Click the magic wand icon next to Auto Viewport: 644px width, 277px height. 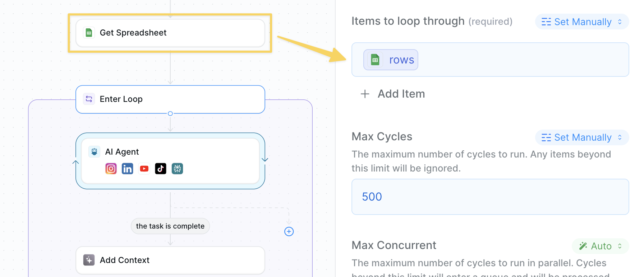click(x=583, y=246)
